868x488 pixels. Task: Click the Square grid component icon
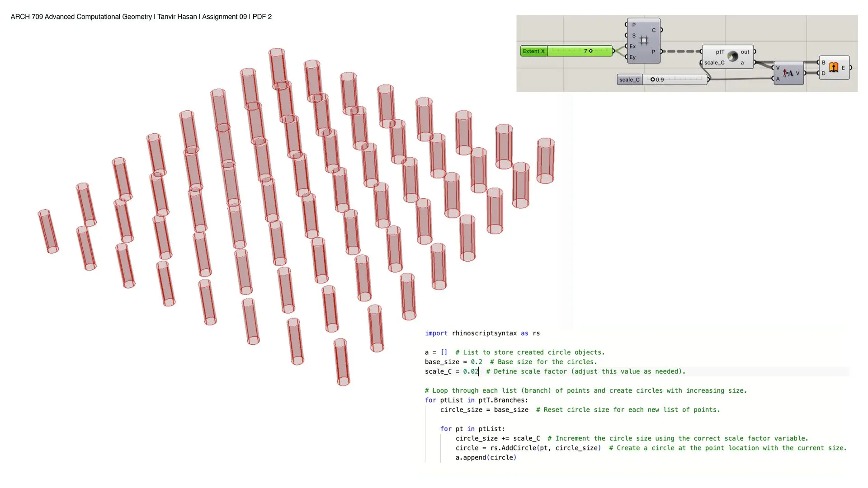[x=644, y=41]
